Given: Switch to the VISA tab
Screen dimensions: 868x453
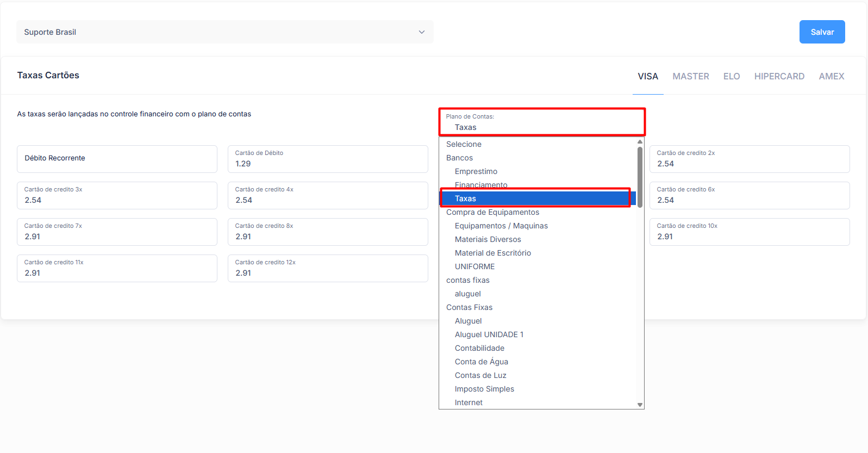Looking at the screenshot, I should 648,77.
